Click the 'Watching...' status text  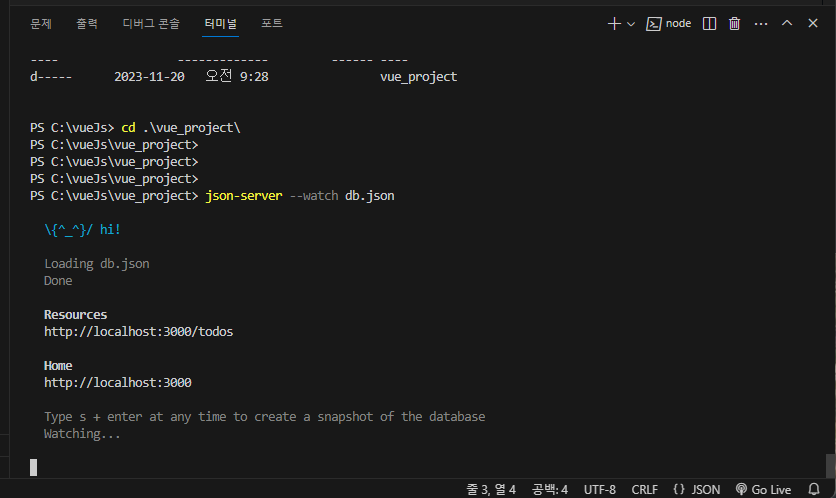(x=82, y=433)
